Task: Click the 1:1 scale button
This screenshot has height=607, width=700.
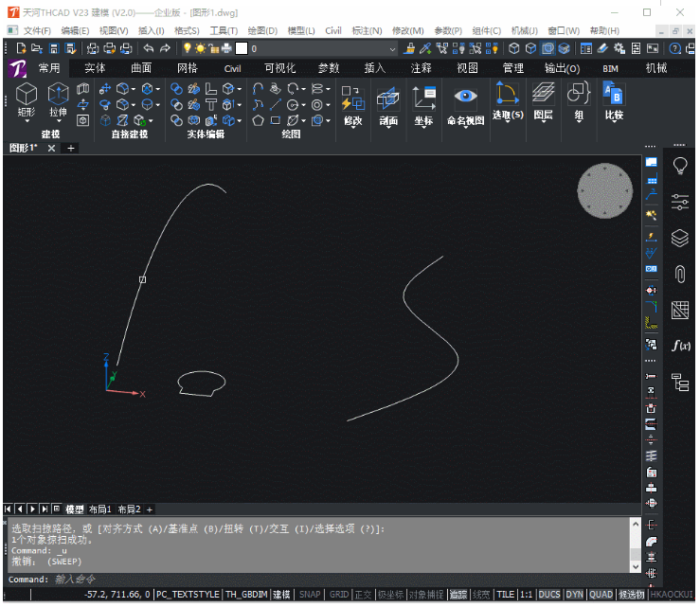Action: 527,595
